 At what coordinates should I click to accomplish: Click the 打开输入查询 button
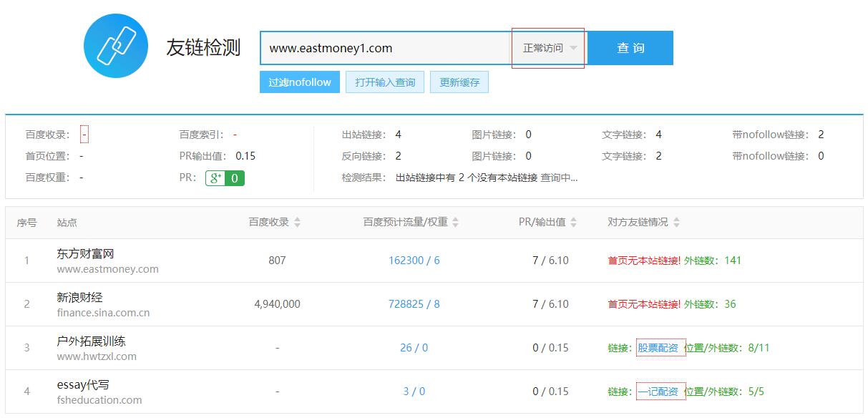pyautogui.click(x=384, y=82)
